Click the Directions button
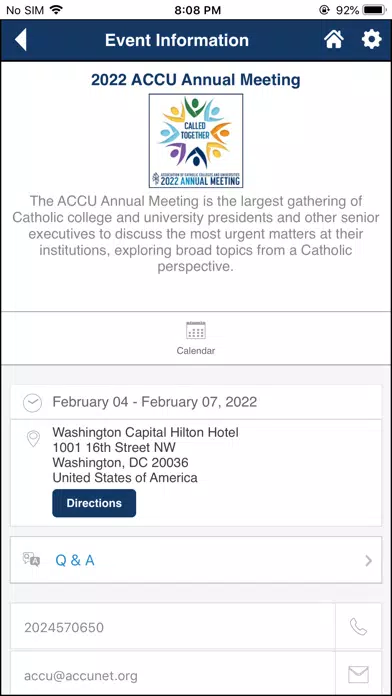Viewport: 392px width, 696px height. click(94, 503)
